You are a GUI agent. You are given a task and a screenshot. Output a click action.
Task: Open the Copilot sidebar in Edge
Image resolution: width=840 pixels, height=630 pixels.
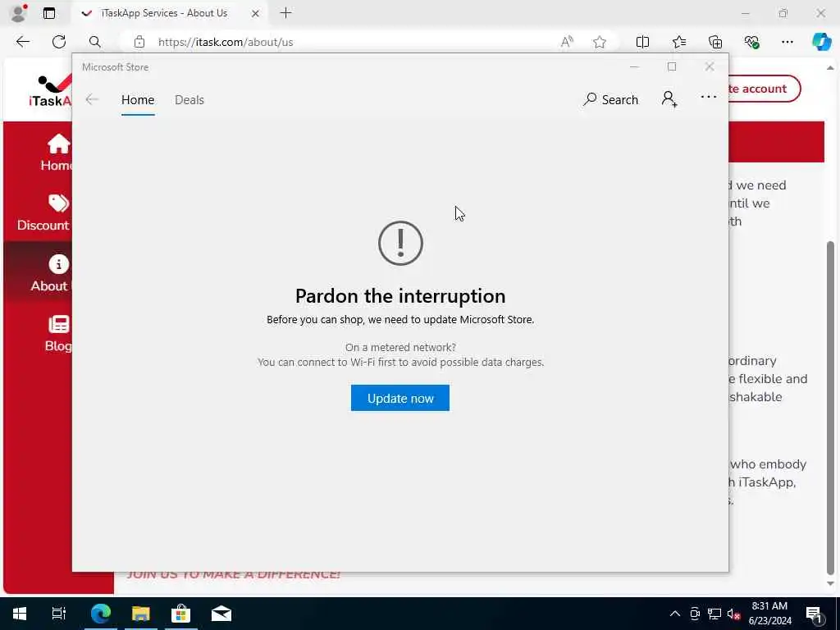[821, 42]
